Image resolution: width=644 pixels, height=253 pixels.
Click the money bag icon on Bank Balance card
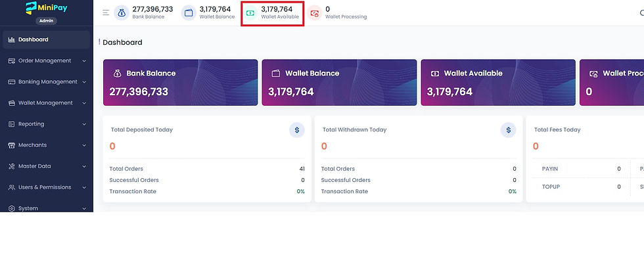tap(117, 74)
